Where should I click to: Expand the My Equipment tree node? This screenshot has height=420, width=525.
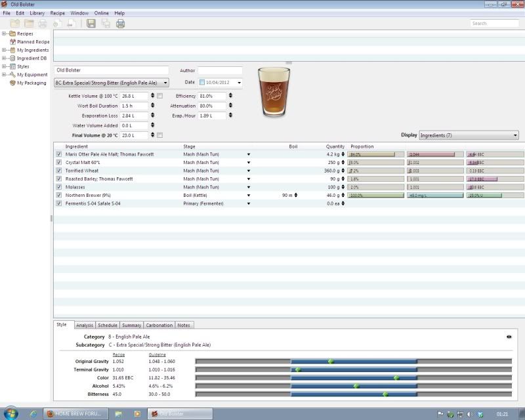pos(4,74)
